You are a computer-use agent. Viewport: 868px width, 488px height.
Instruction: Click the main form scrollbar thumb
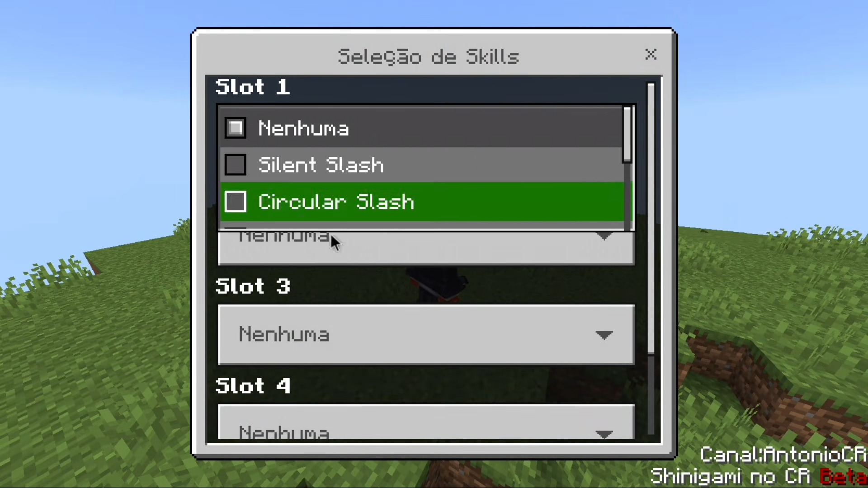(651, 218)
